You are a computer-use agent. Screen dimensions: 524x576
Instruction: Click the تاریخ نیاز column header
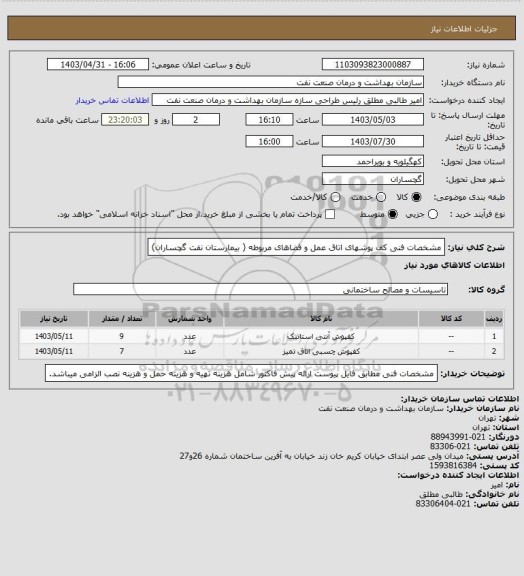coord(54,319)
